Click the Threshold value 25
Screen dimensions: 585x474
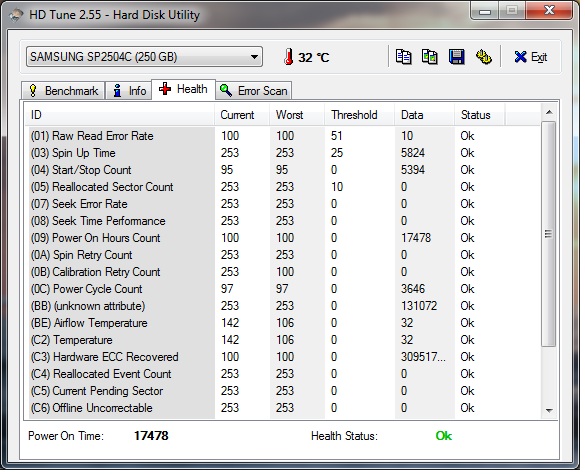337,153
